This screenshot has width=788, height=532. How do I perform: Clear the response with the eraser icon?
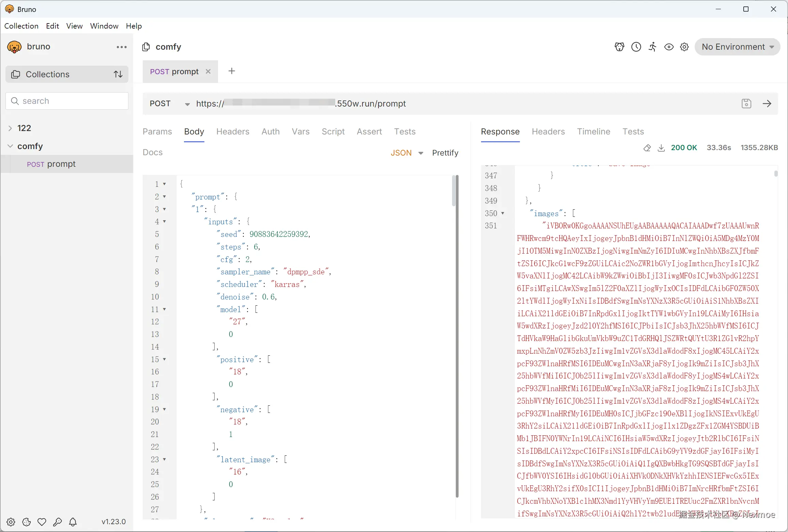[647, 148]
